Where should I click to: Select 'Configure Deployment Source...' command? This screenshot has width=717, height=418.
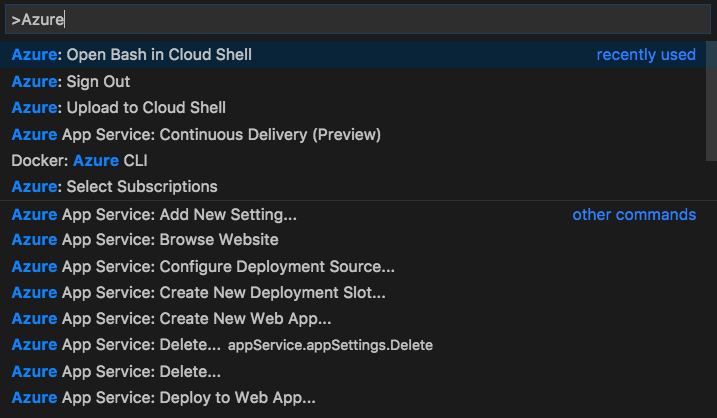(203, 266)
